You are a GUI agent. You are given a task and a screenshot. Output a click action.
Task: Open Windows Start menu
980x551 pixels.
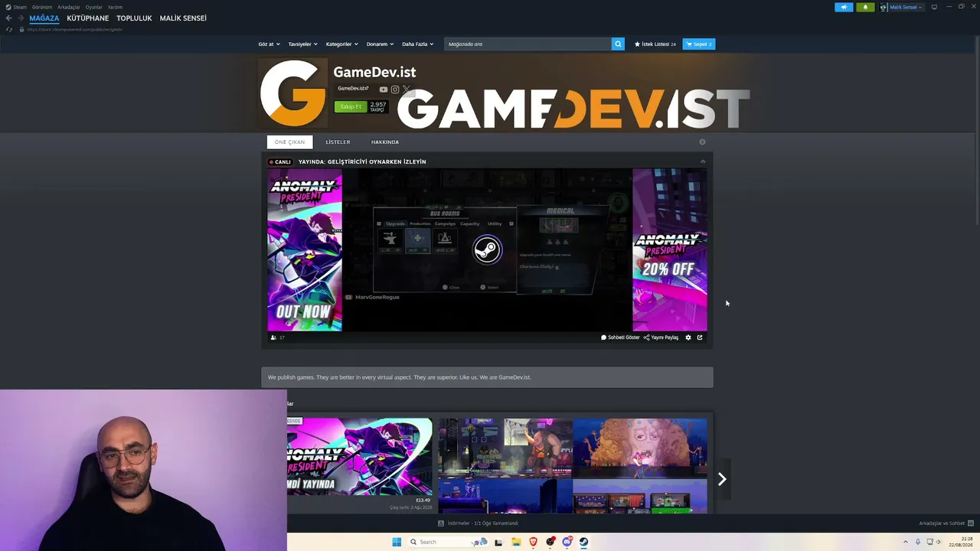[x=397, y=542]
